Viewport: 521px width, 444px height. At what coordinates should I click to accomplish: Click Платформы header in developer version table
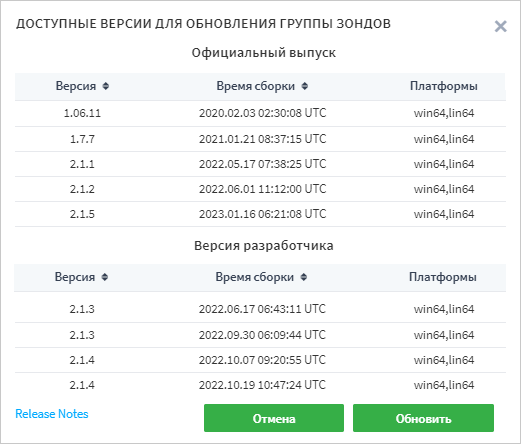pyautogui.click(x=443, y=277)
